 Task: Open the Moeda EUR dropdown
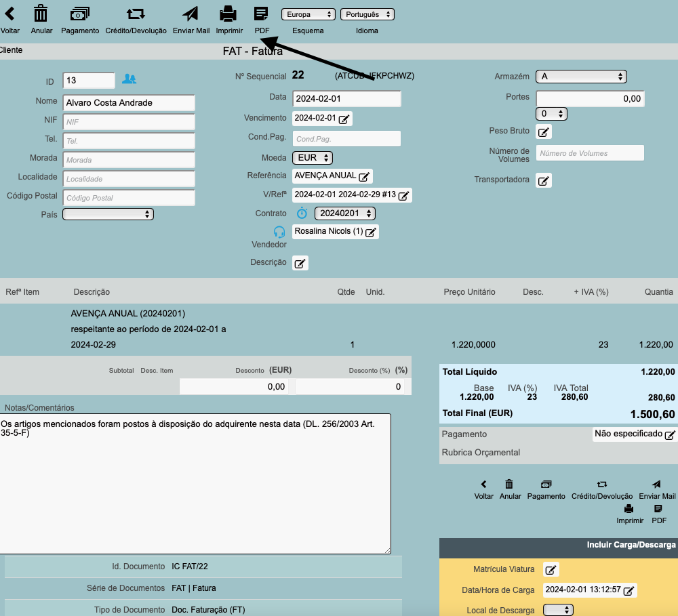click(x=313, y=158)
